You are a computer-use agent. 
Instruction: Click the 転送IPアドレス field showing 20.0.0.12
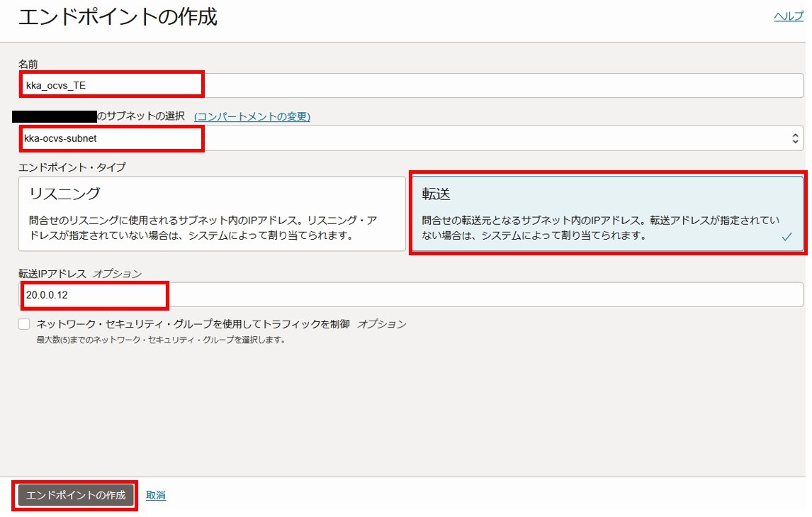[x=411, y=294]
